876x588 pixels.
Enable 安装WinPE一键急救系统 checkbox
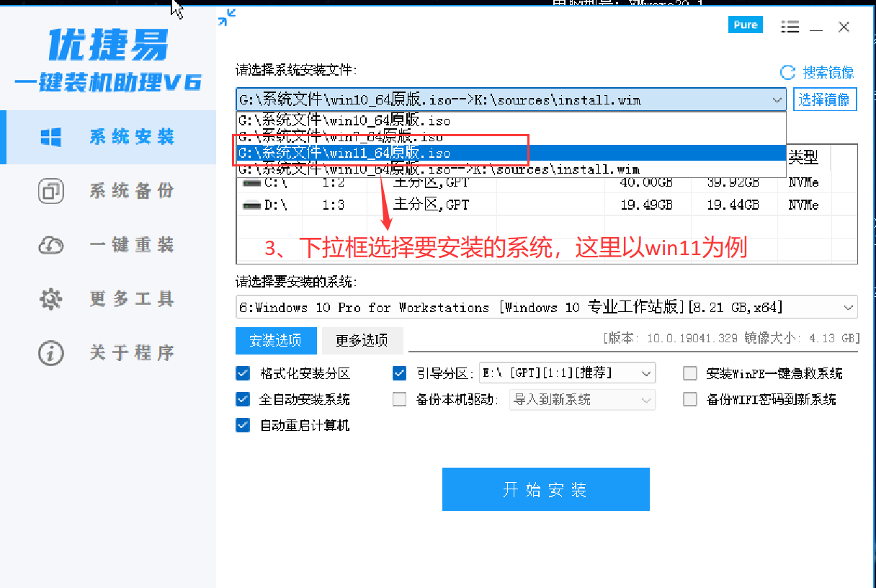(690, 373)
